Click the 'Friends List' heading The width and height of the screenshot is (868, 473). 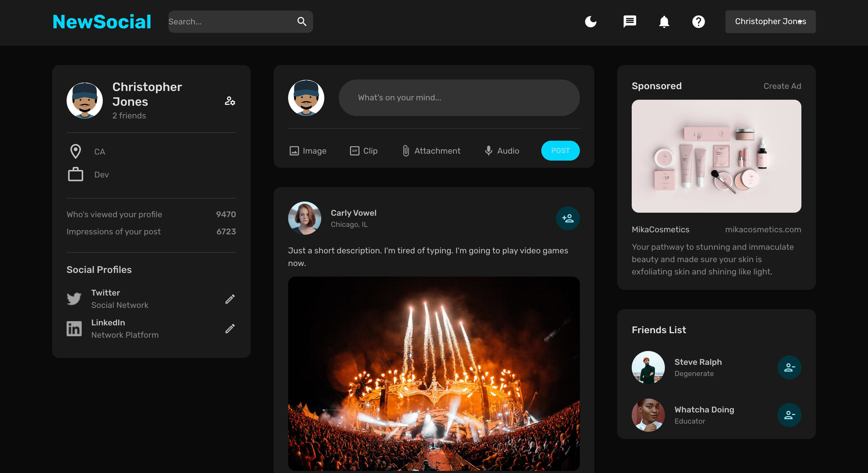pyautogui.click(x=659, y=330)
